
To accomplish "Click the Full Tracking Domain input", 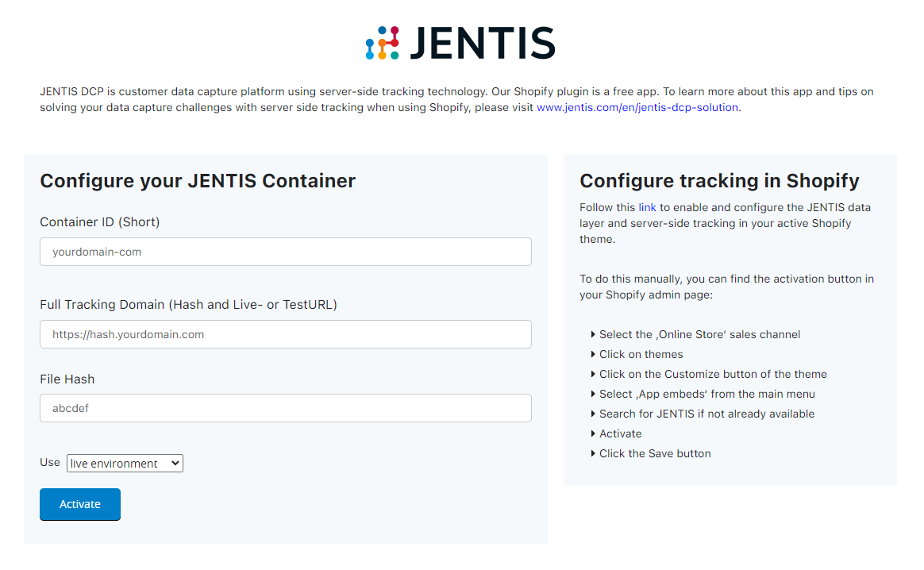I will tap(286, 334).
